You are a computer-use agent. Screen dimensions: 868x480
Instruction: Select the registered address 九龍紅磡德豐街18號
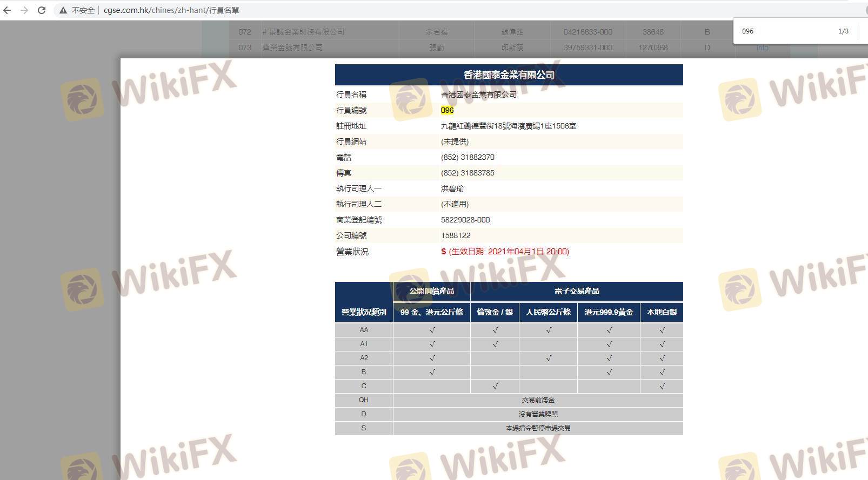pyautogui.click(x=509, y=126)
